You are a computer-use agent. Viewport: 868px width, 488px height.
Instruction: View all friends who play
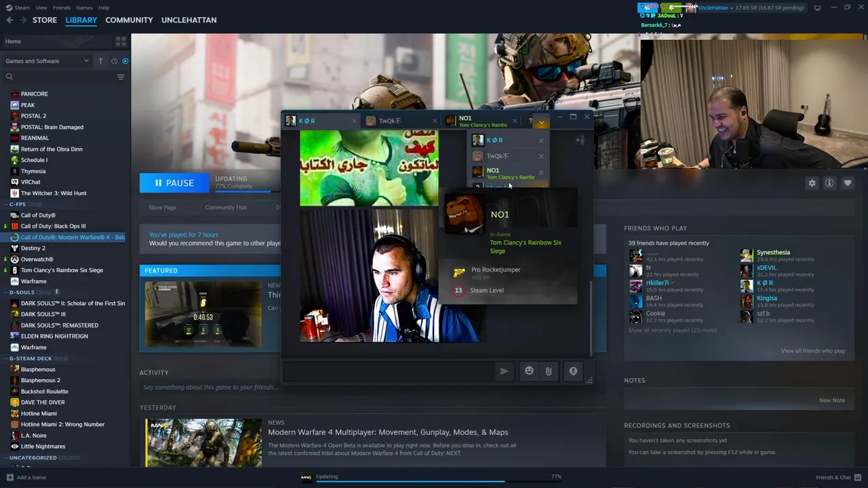point(813,351)
